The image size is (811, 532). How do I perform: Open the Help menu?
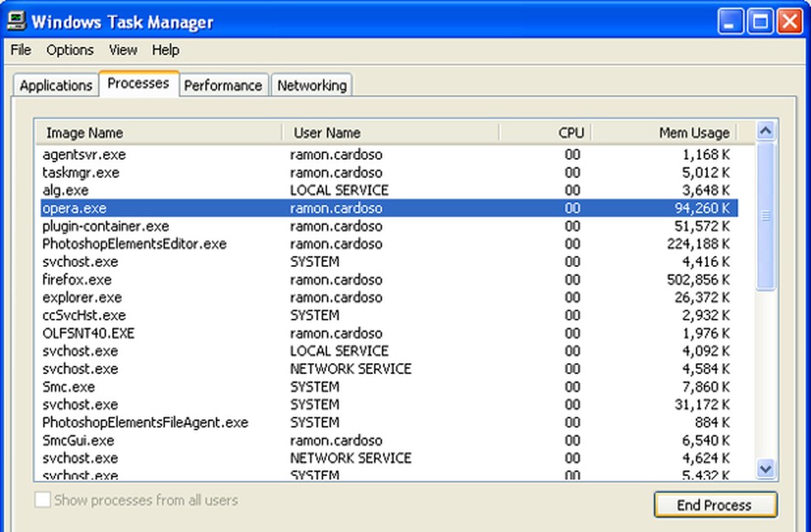(166, 50)
